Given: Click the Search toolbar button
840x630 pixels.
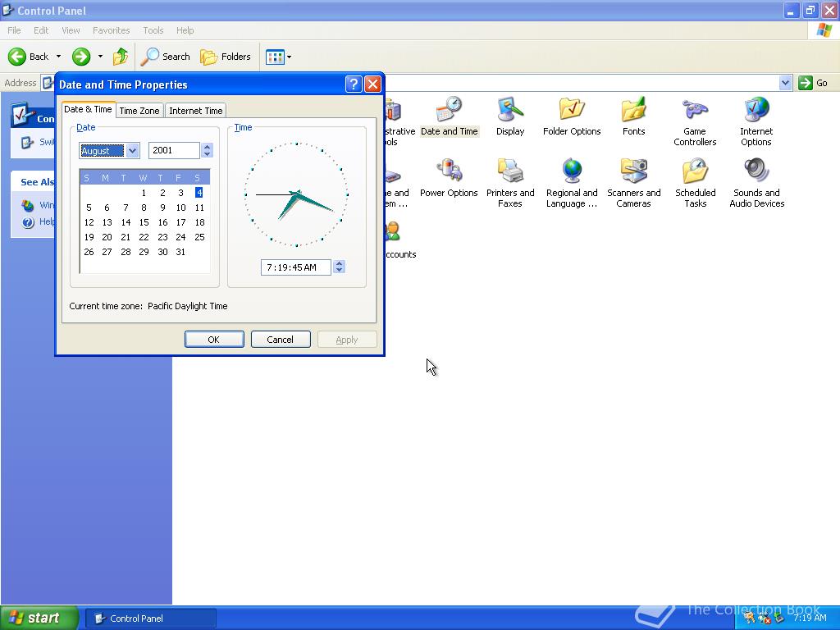Looking at the screenshot, I should tap(165, 57).
